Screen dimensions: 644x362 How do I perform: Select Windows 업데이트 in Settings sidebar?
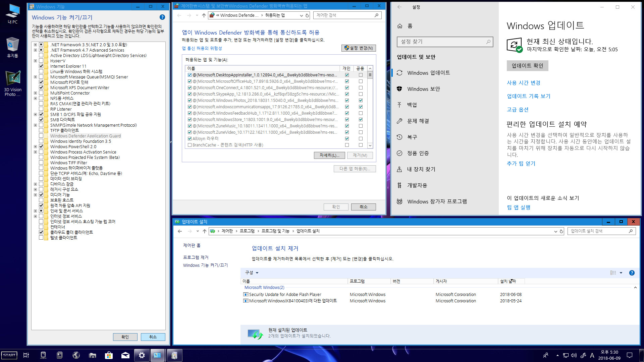429,73
